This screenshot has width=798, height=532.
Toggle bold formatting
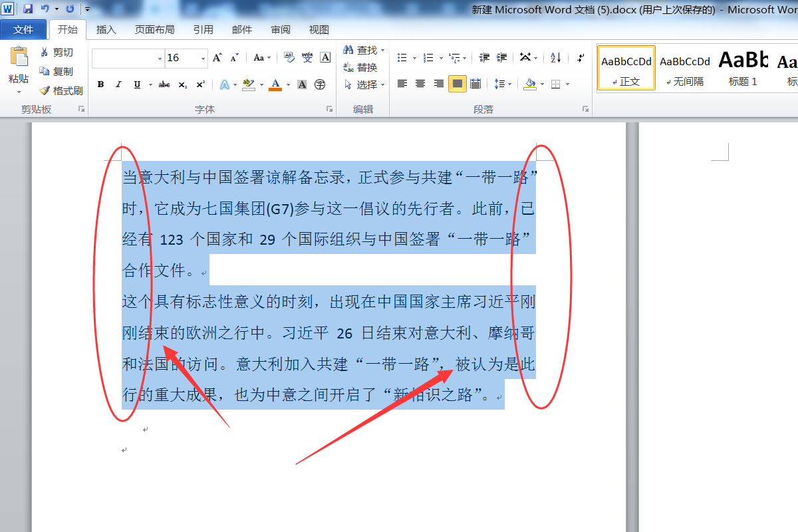(x=100, y=84)
